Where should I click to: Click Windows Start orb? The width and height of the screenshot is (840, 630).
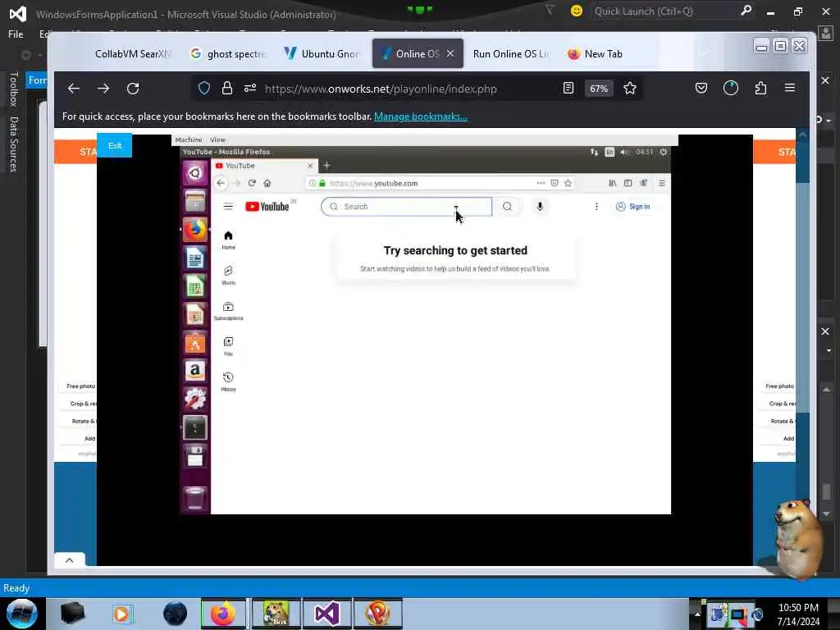pyautogui.click(x=21, y=614)
